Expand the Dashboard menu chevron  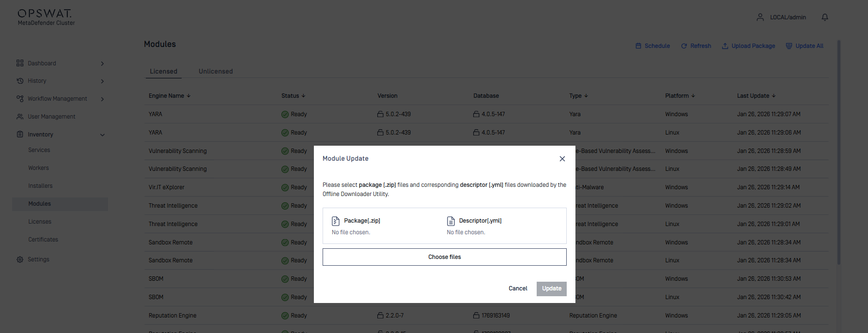[x=102, y=63]
